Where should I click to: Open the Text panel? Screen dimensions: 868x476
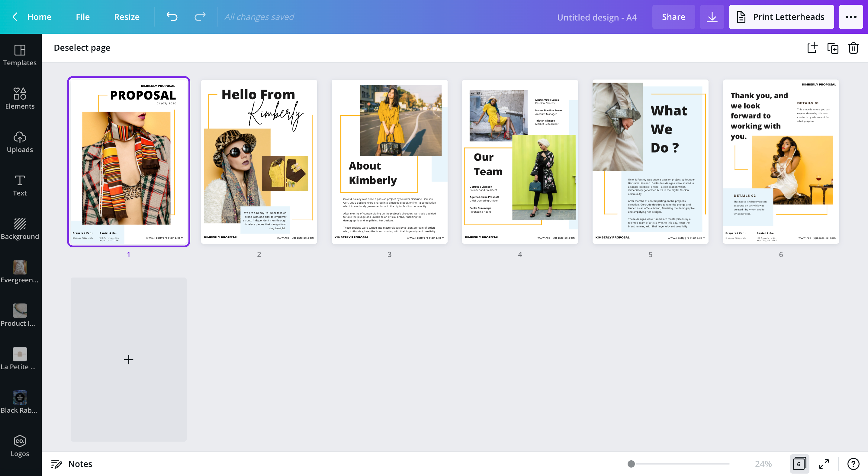click(20, 186)
